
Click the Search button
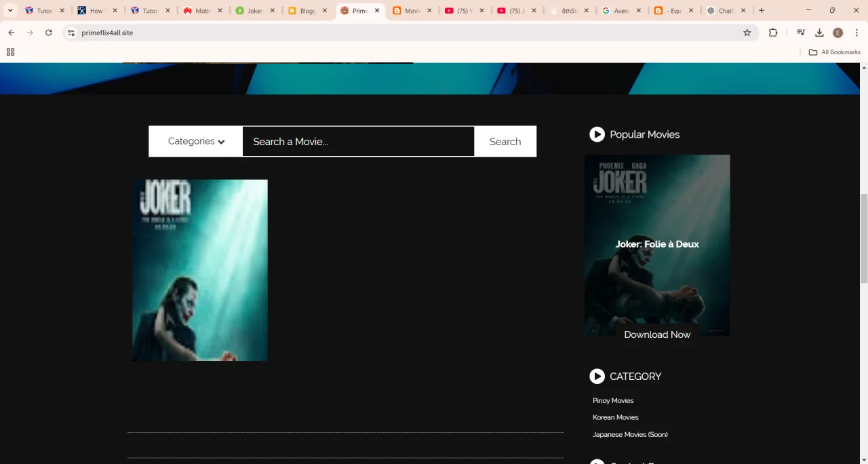point(505,141)
